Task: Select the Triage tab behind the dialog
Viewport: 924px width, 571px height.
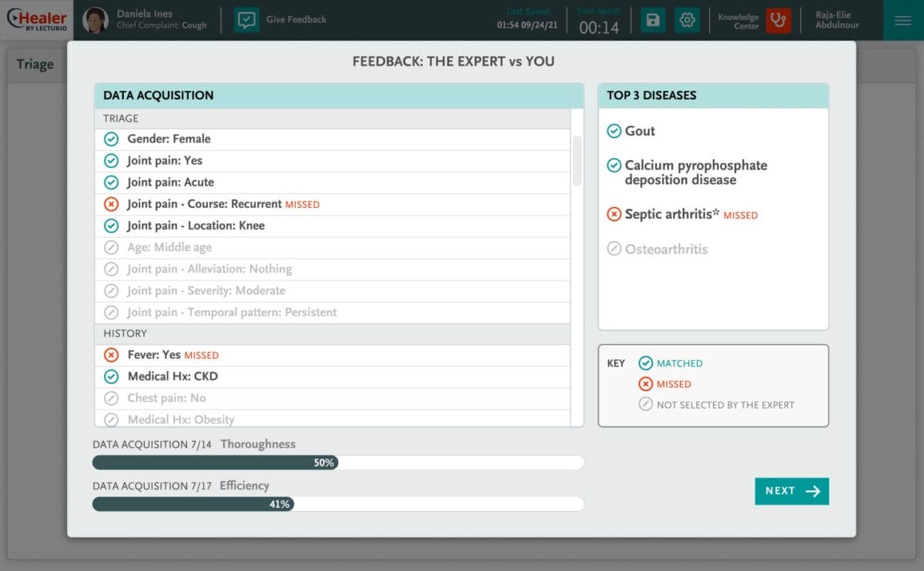Action: pyautogui.click(x=35, y=65)
